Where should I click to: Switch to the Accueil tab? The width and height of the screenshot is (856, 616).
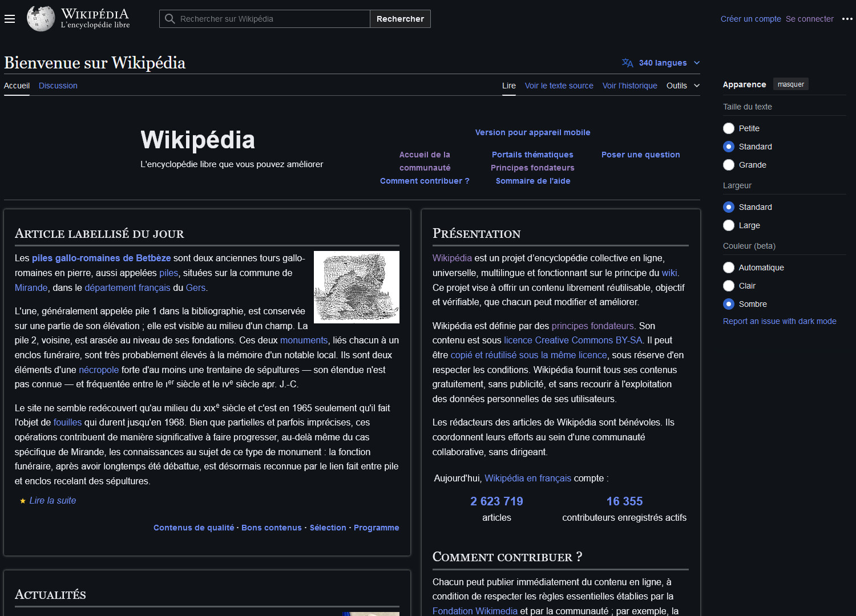click(x=17, y=86)
